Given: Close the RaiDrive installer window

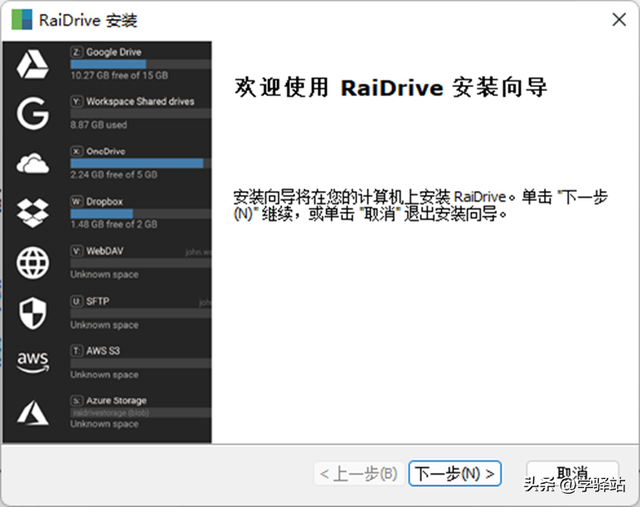Looking at the screenshot, I should pos(619,19).
